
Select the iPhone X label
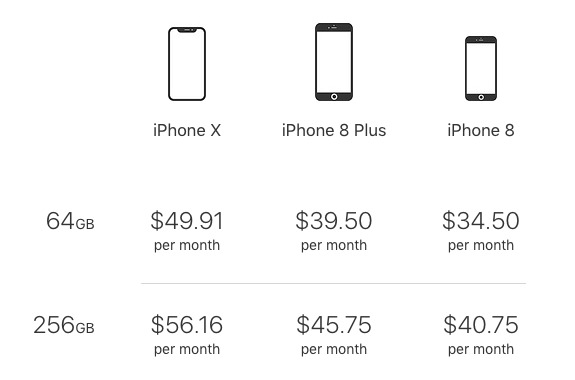pyautogui.click(x=187, y=131)
